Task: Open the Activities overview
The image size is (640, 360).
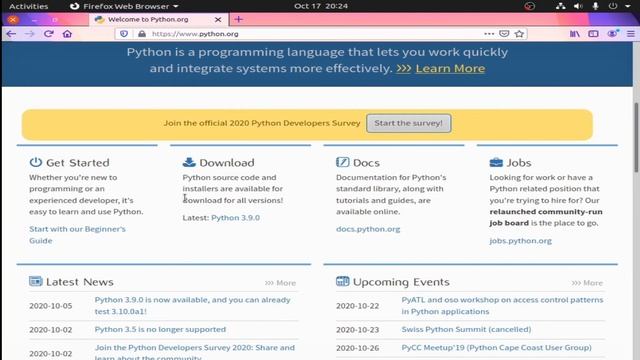Action: tap(29, 6)
